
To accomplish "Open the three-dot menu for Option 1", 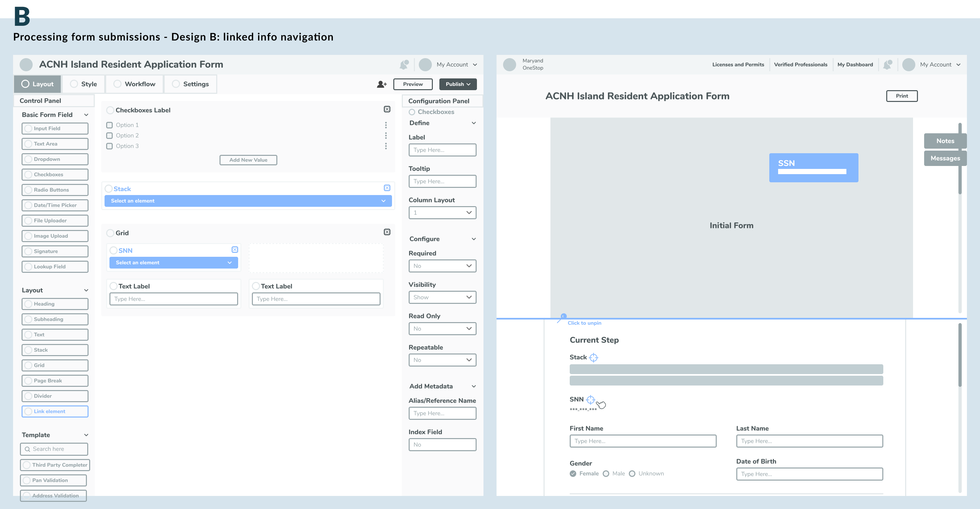I will coord(386,125).
